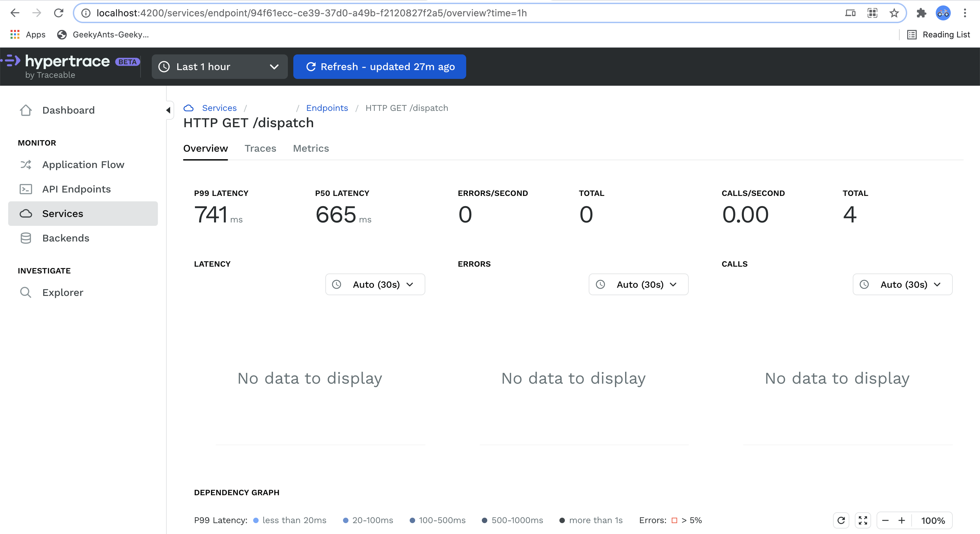Open the Explorer search page
Viewport: 980px width, 534px height.
tap(62, 293)
